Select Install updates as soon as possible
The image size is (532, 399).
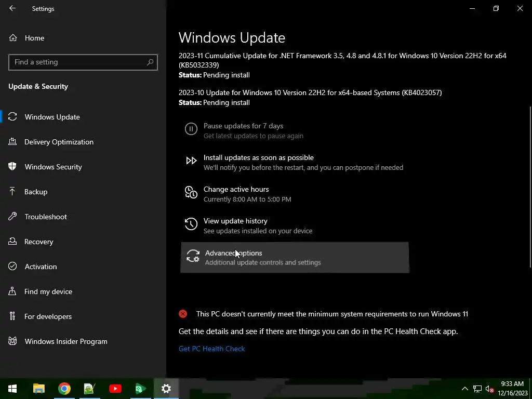[x=294, y=162]
